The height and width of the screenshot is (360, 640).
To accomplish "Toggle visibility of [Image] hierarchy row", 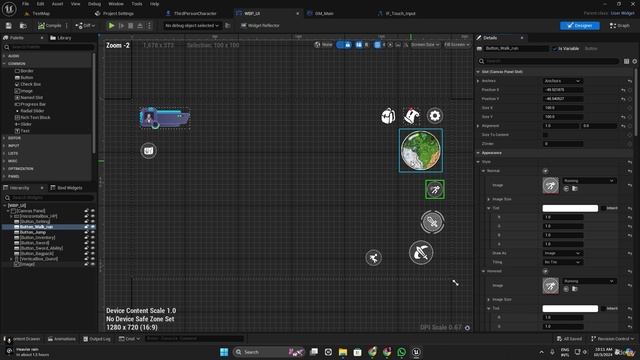I will (93, 264).
